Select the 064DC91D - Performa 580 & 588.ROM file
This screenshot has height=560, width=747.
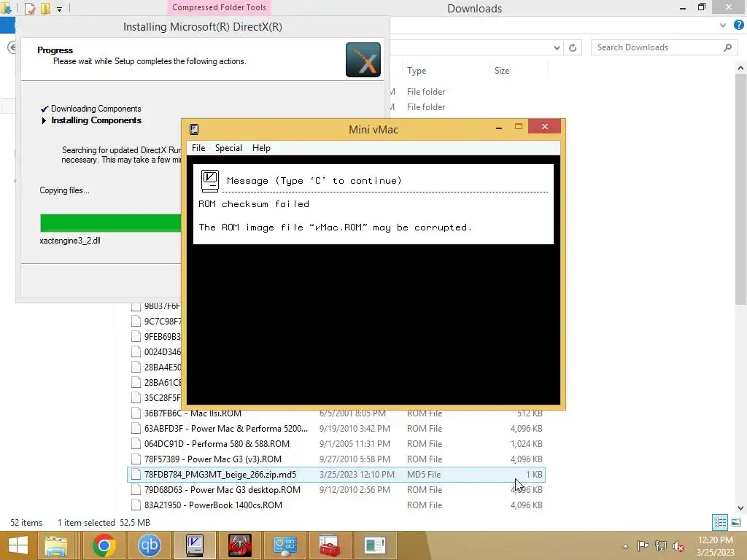click(336, 444)
